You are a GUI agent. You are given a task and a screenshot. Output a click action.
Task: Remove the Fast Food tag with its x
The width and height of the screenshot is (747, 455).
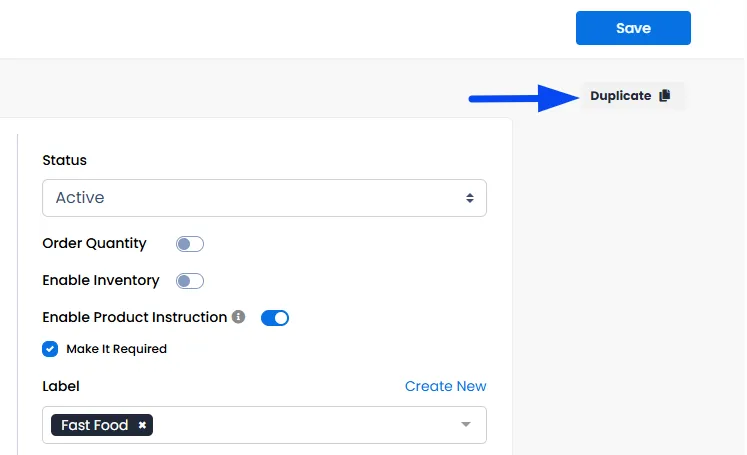click(142, 425)
